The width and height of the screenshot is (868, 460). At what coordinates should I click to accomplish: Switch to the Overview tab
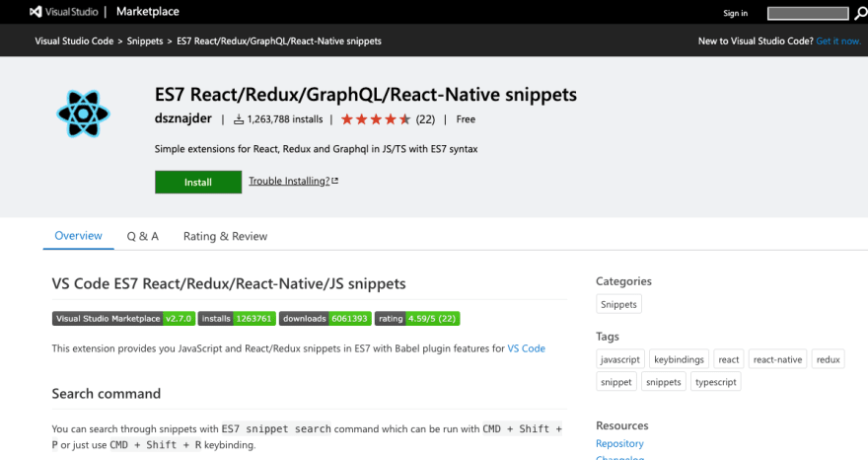pos(78,236)
